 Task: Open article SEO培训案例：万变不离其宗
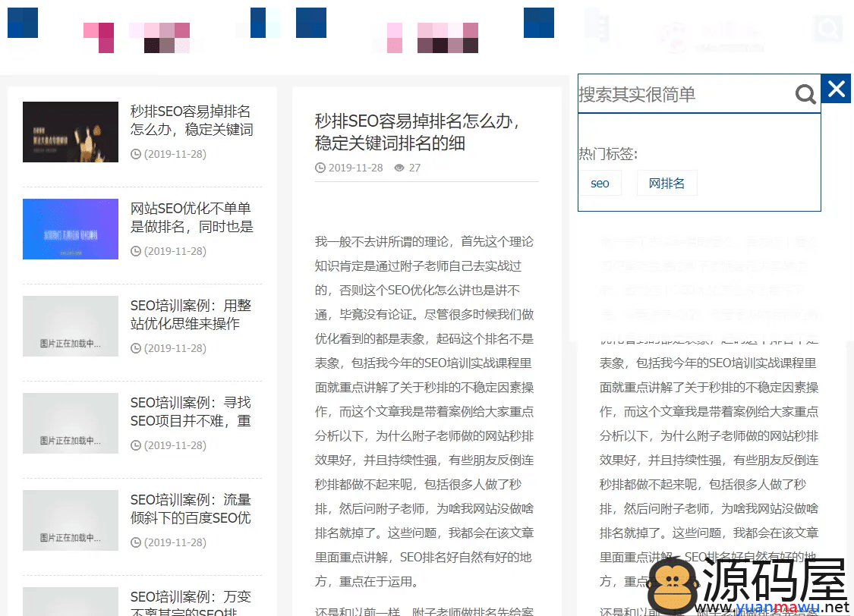pyautogui.click(x=191, y=602)
